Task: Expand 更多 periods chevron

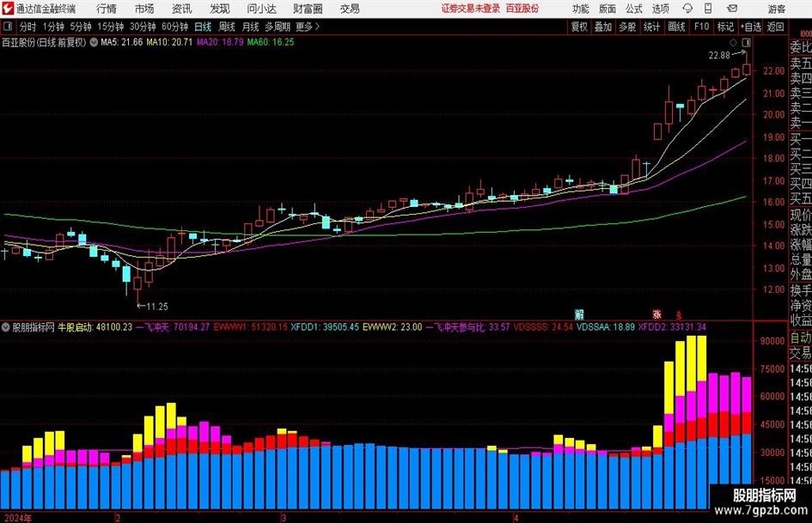Action: [x=317, y=27]
